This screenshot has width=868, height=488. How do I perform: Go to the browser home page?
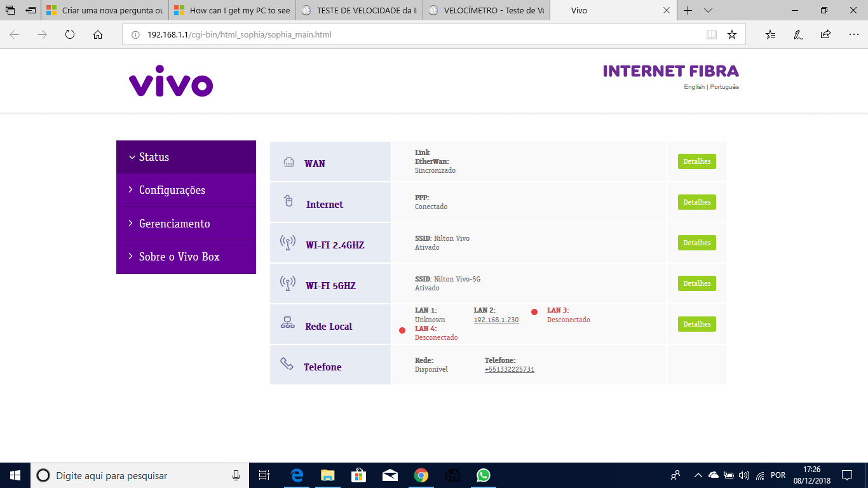(98, 34)
